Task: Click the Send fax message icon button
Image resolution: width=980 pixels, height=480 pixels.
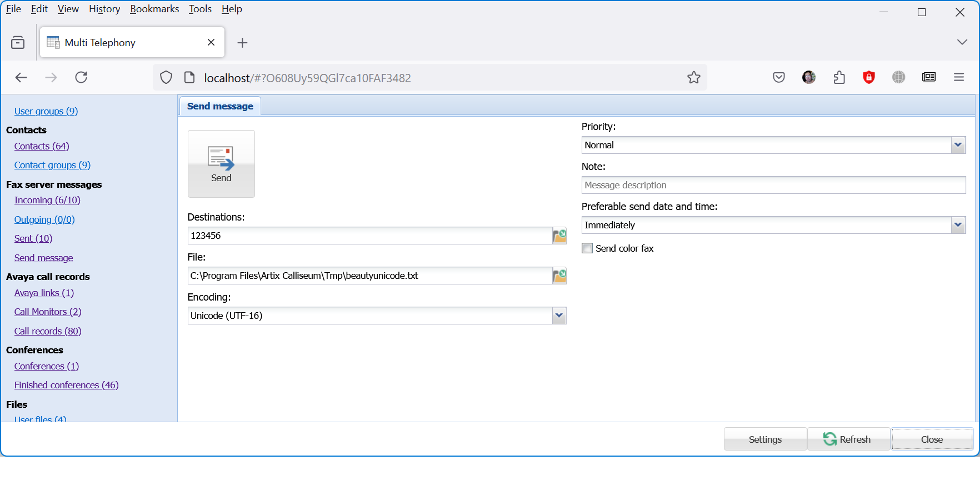Action: pos(221,163)
